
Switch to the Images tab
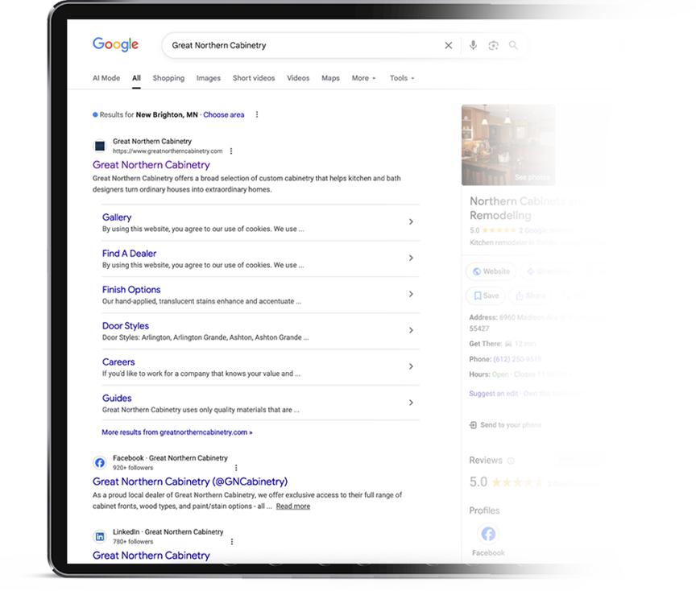click(x=209, y=78)
